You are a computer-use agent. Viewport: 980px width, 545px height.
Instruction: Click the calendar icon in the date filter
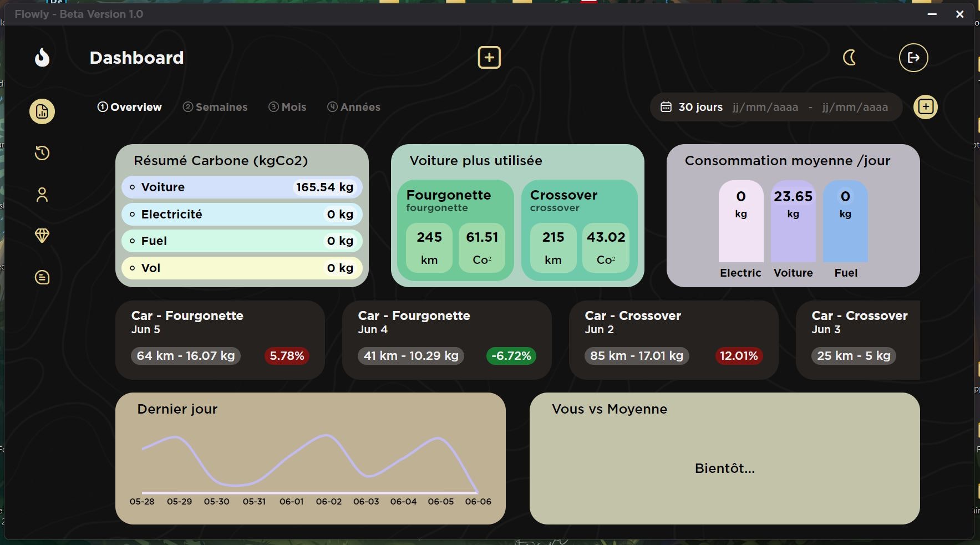(x=667, y=106)
